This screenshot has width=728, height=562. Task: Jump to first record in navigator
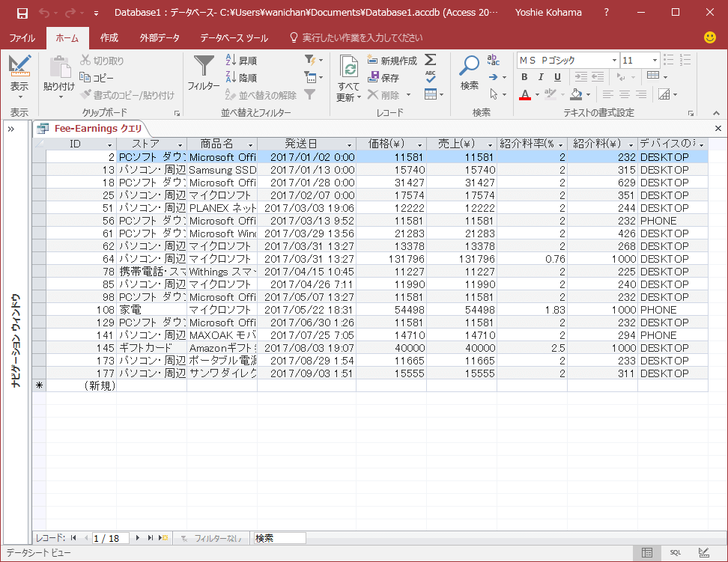coord(73,538)
